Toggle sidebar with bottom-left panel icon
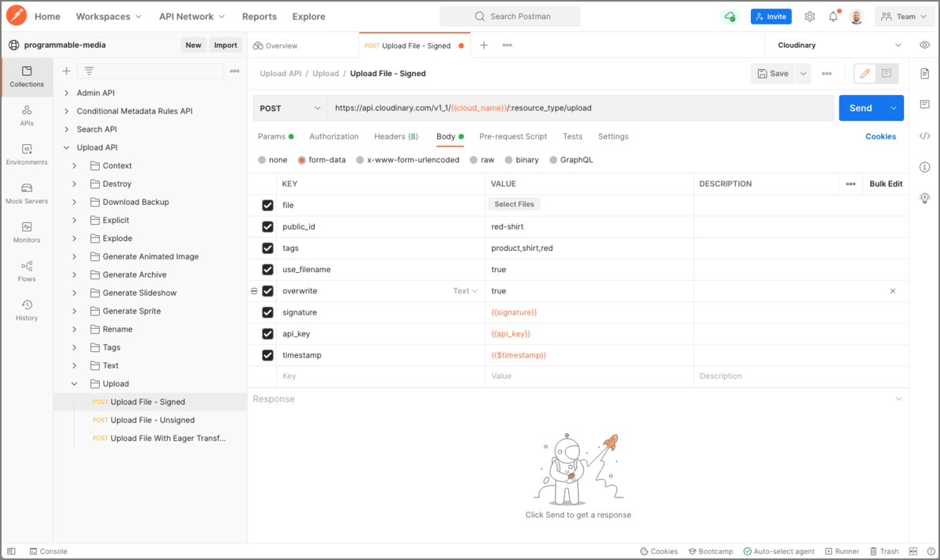940x560 pixels. 11,551
